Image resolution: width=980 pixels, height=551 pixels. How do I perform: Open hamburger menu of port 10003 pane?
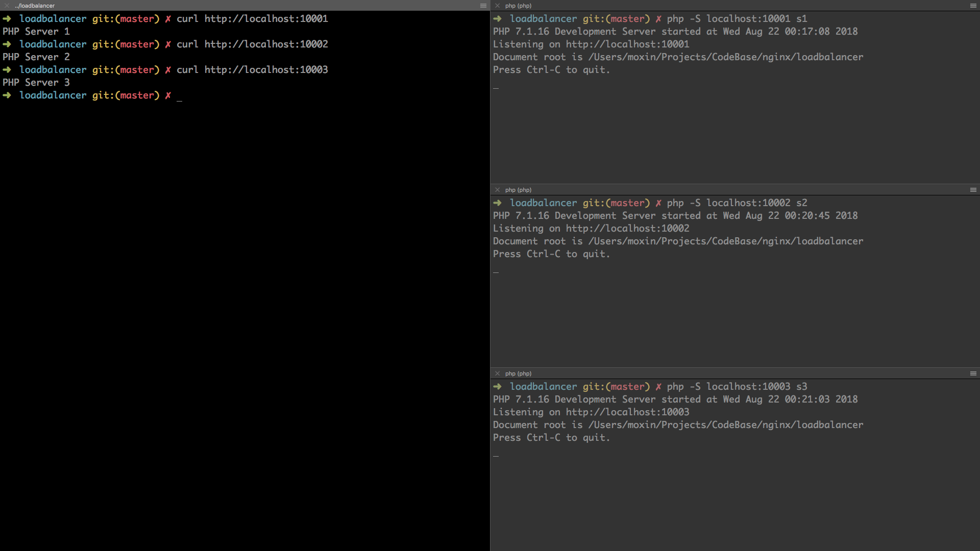coord(973,373)
